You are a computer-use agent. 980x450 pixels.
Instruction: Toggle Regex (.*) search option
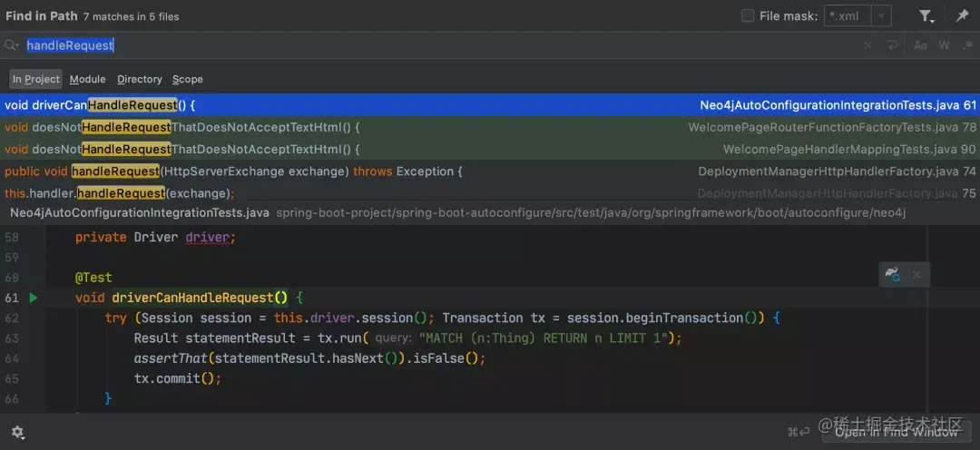click(967, 45)
